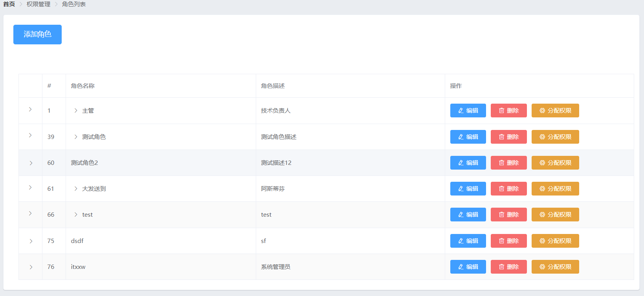Viewport: 644px width, 296px height.
Task: Click the settings gear icon in dsdf row
Action: [542, 241]
